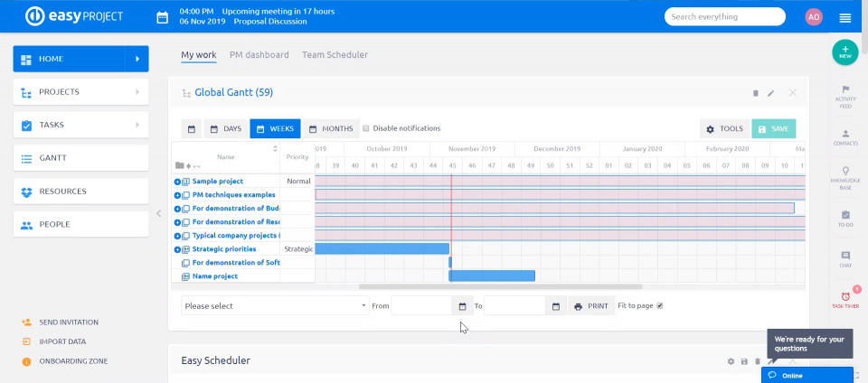The height and width of the screenshot is (383, 868).
Task: Click the green New button
Action: tap(844, 52)
